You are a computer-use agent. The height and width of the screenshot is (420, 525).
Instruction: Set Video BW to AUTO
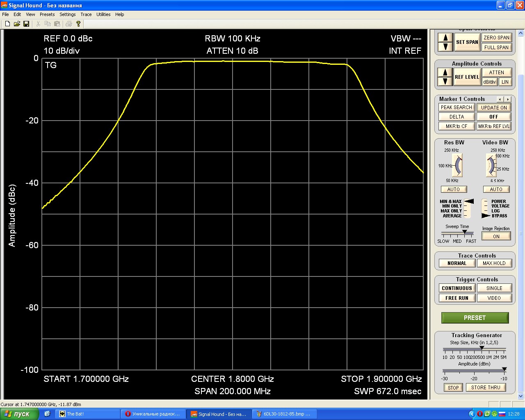496,189
